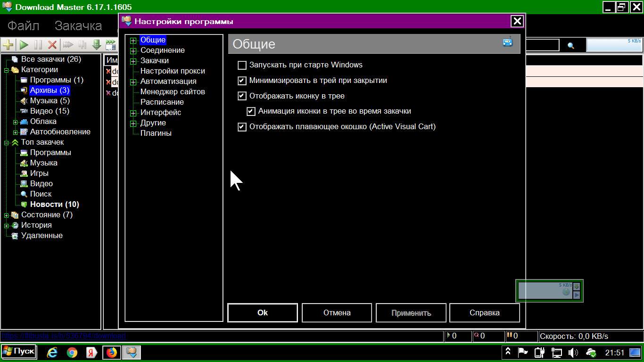Click the search input field in the toolbar

click(543, 45)
